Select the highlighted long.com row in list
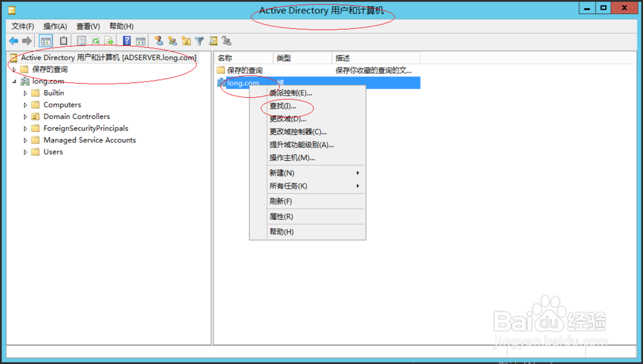 (x=318, y=82)
